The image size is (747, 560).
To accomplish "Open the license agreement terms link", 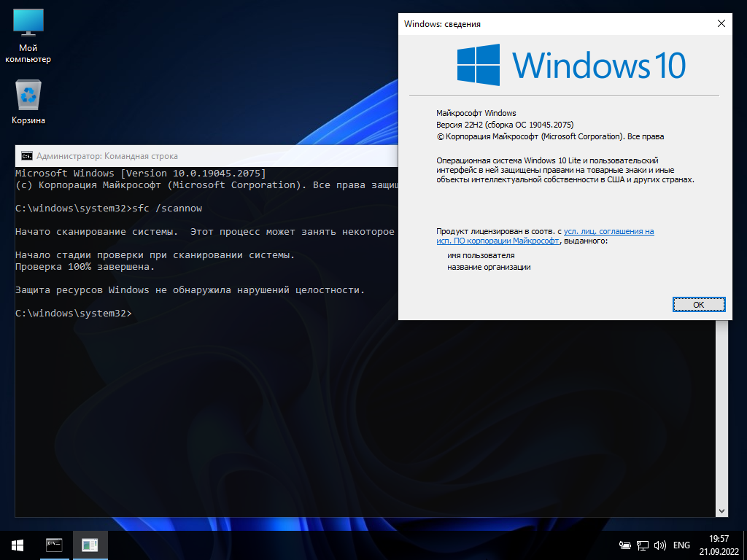I will click(608, 231).
